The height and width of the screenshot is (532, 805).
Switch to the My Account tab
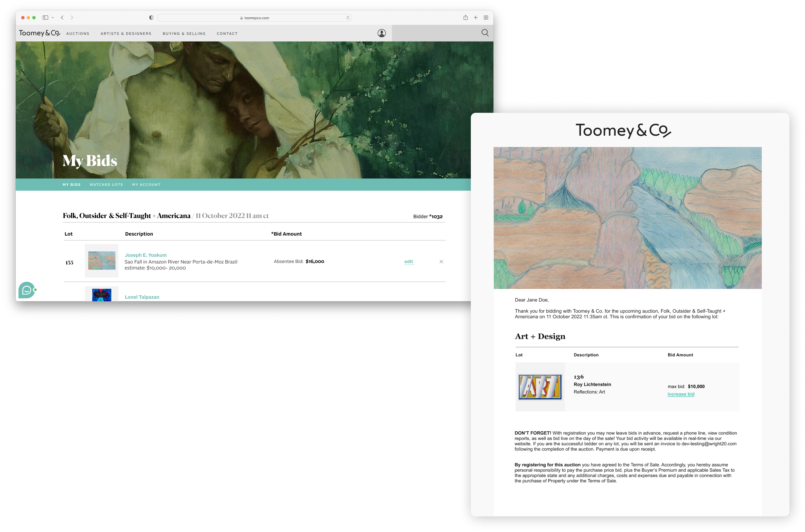point(146,185)
